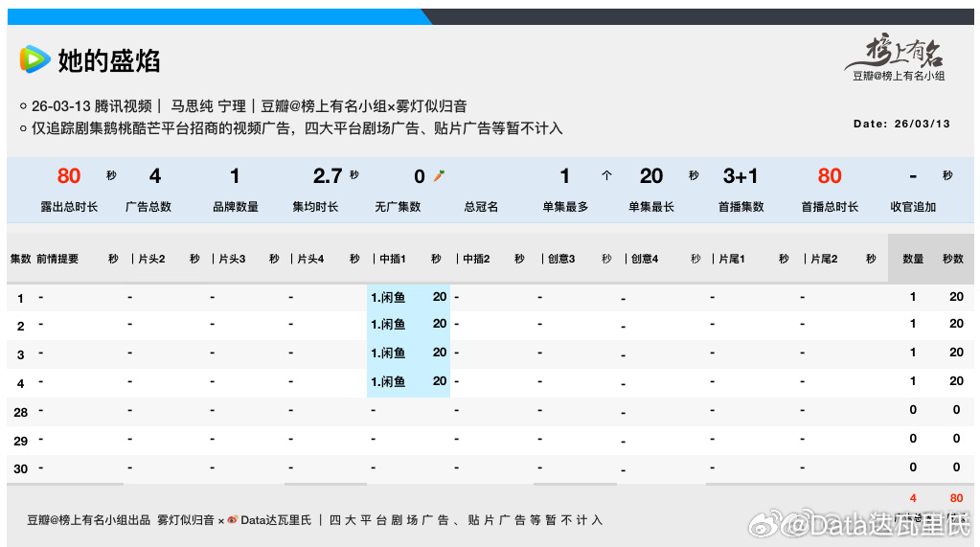Screen dimensions: 980x547
Task: Click episode number 30 in the 集数 column
Action: (21, 468)
